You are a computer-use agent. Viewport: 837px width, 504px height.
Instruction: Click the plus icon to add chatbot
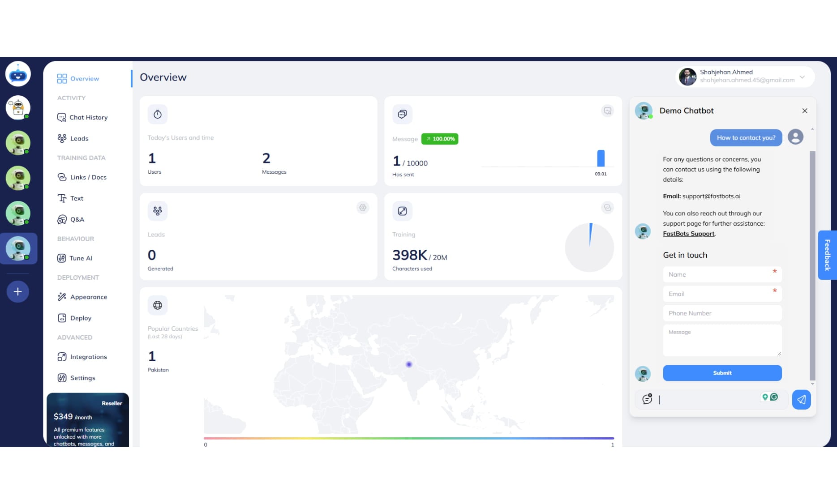point(18,292)
